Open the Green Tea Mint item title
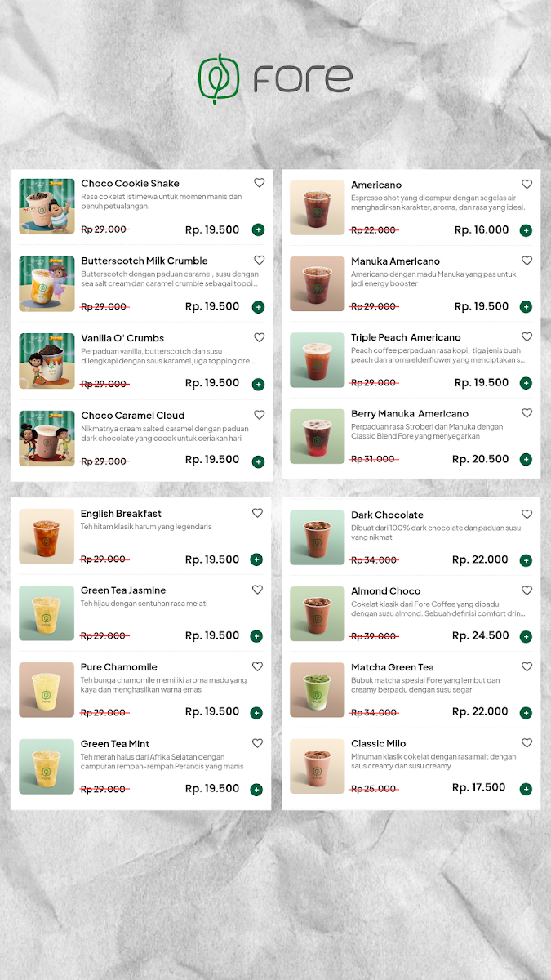This screenshot has width=551, height=980. coord(115,744)
